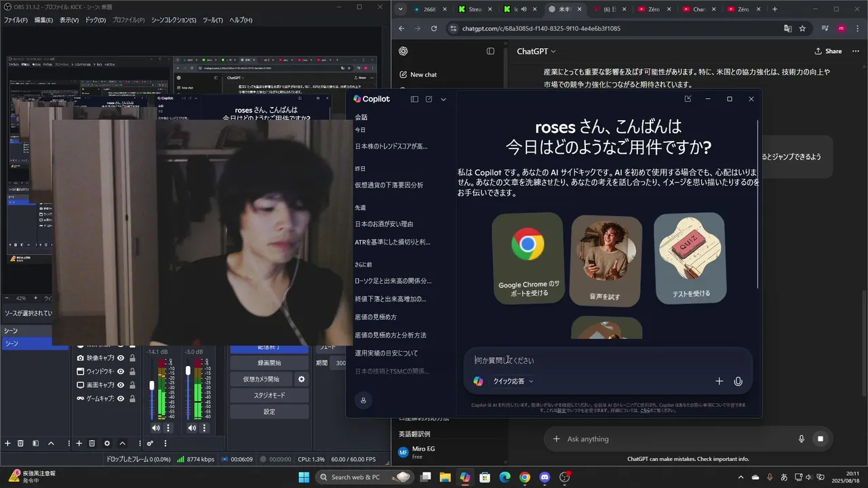This screenshot has height=488, width=868.
Task: Start new Copilot chat compose icon
Action: pos(429,99)
